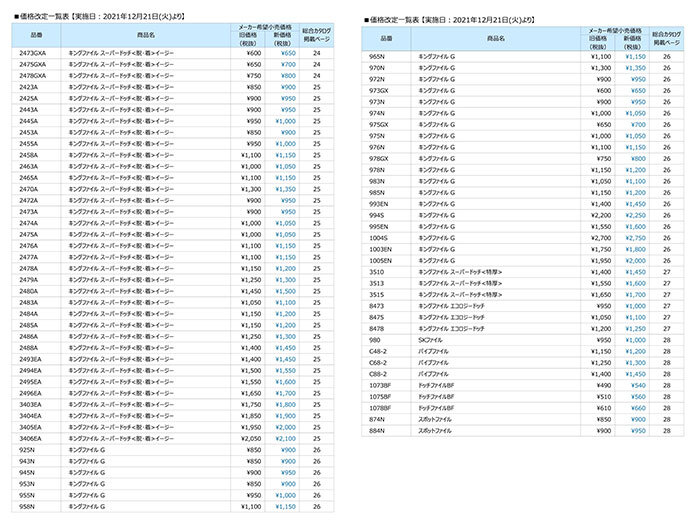Select product code 958N in the left table
This screenshot has width=700, height=527.
(x=28, y=506)
